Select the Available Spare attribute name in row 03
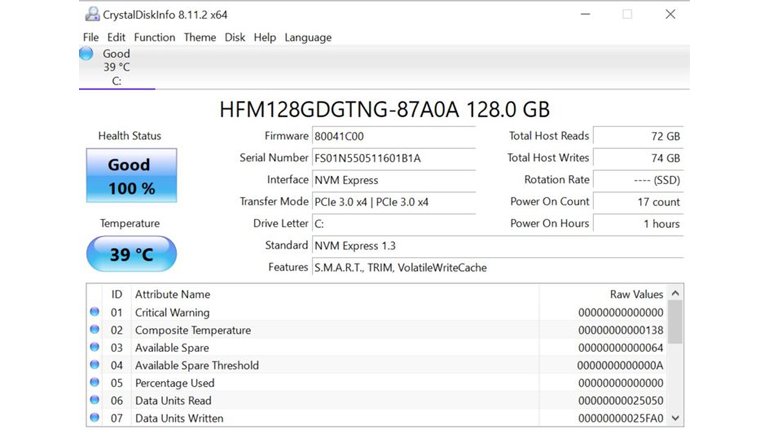Image resolution: width=770 pixels, height=434 pixels. pos(172,348)
